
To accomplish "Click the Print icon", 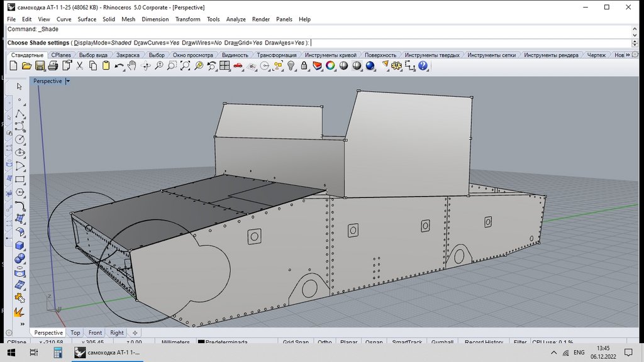I will pyautogui.click(x=53, y=65).
